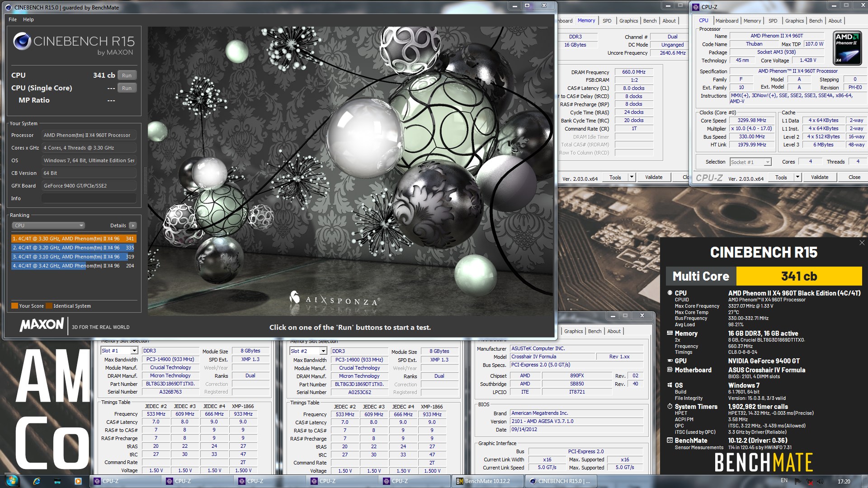868x488 pixels.
Task: Click the Cinebench R15 sphere logo
Action: tap(22, 41)
